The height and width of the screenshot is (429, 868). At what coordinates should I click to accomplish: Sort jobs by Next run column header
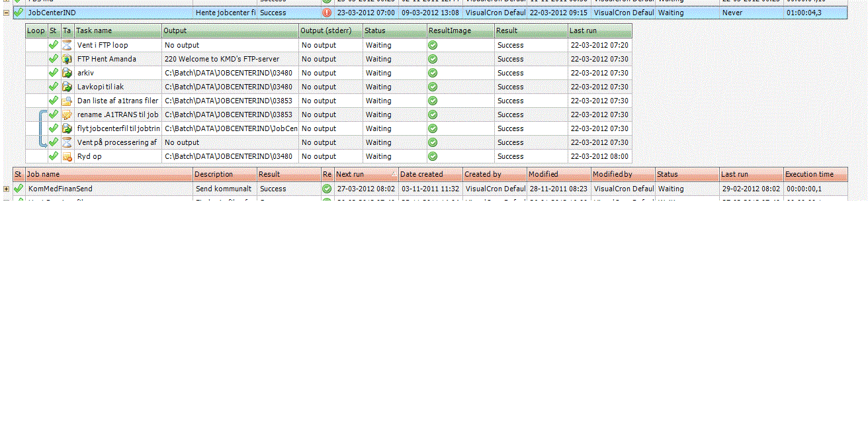click(x=365, y=174)
